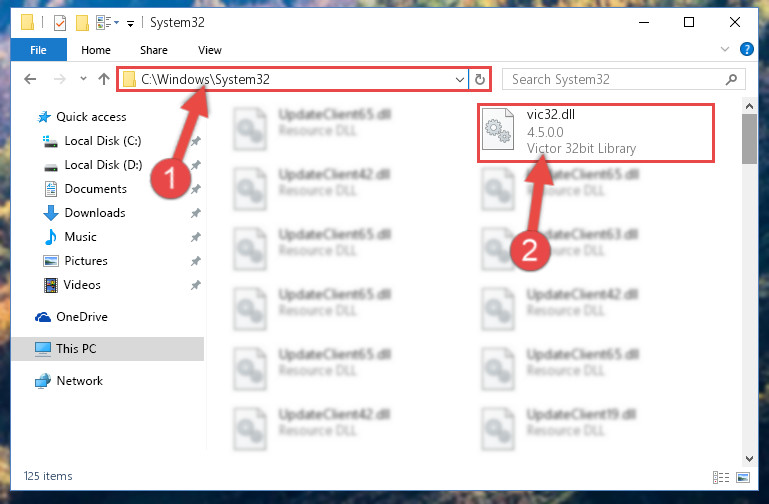
Task: Open Explorer help via question mark icon
Action: click(746, 49)
